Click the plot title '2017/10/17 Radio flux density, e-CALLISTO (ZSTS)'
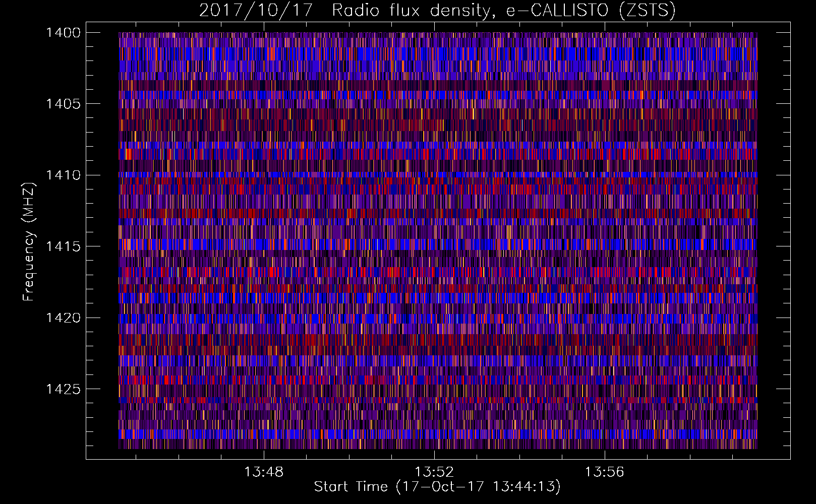This screenshot has width=816, height=504. click(437, 11)
